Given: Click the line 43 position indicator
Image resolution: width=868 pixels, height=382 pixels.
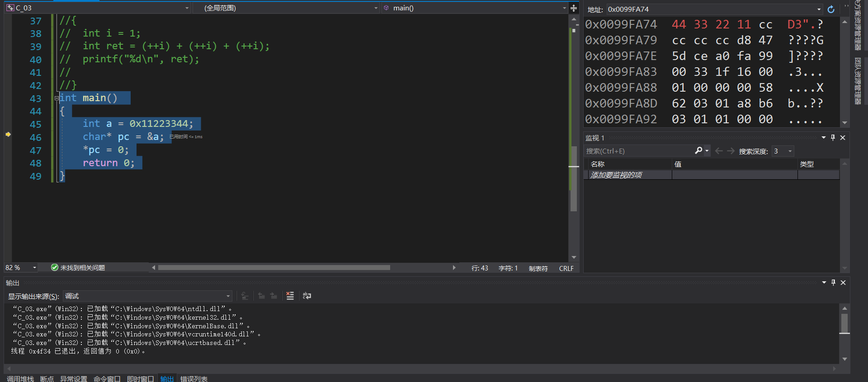Looking at the screenshot, I should tap(480, 268).
